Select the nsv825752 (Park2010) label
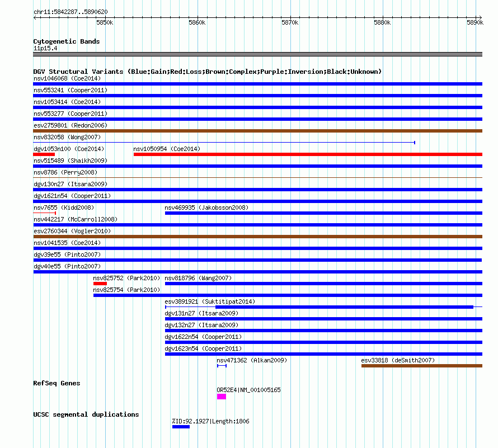 pos(126,278)
